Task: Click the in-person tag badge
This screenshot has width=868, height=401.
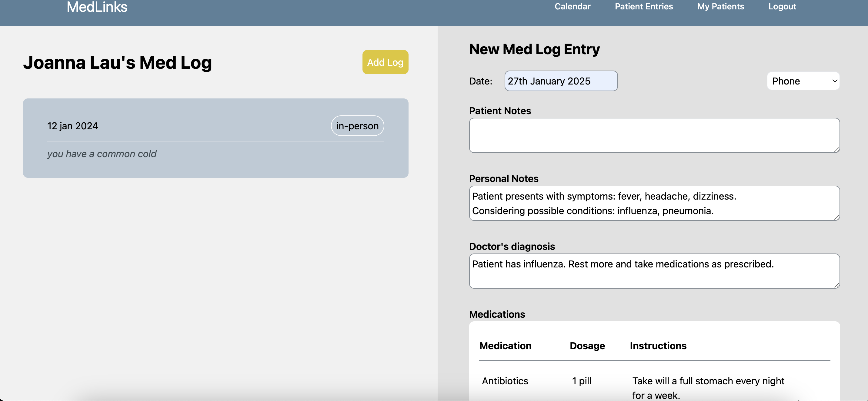Action: tap(357, 126)
